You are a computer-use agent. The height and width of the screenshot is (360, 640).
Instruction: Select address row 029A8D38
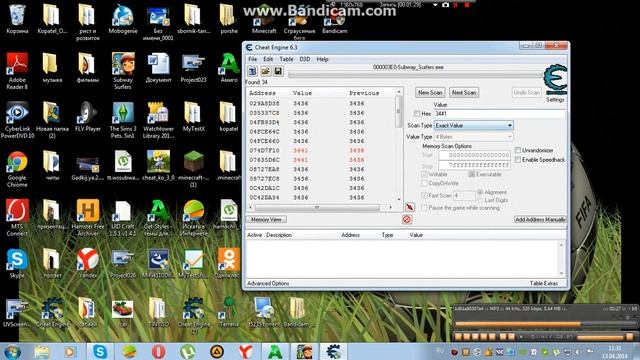coord(321,104)
